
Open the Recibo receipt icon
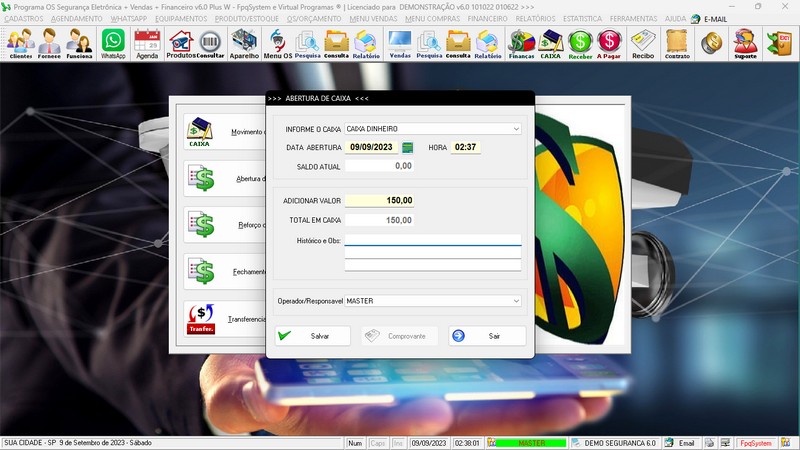click(643, 44)
